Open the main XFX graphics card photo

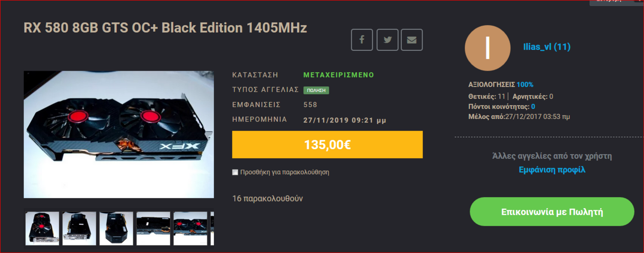pos(119,135)
